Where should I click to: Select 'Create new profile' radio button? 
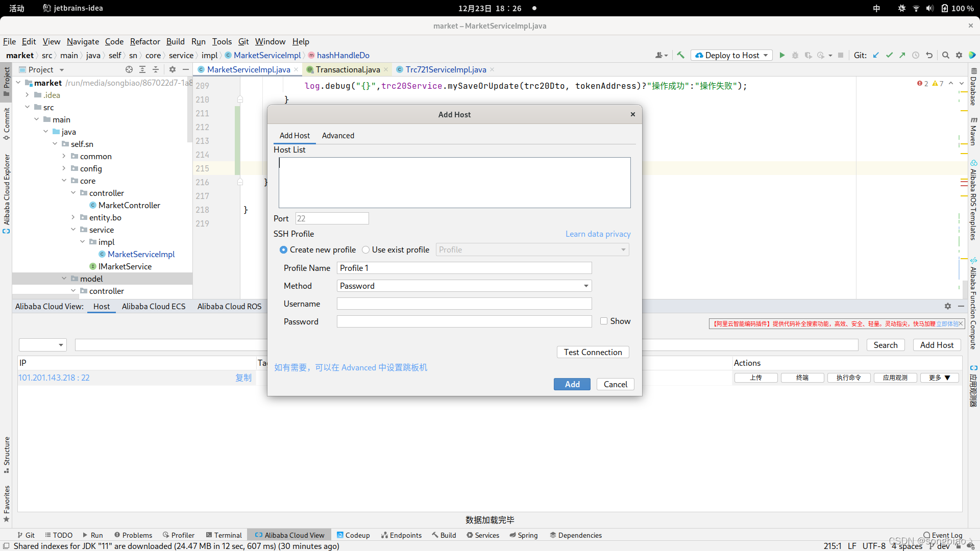coord(283,249)
